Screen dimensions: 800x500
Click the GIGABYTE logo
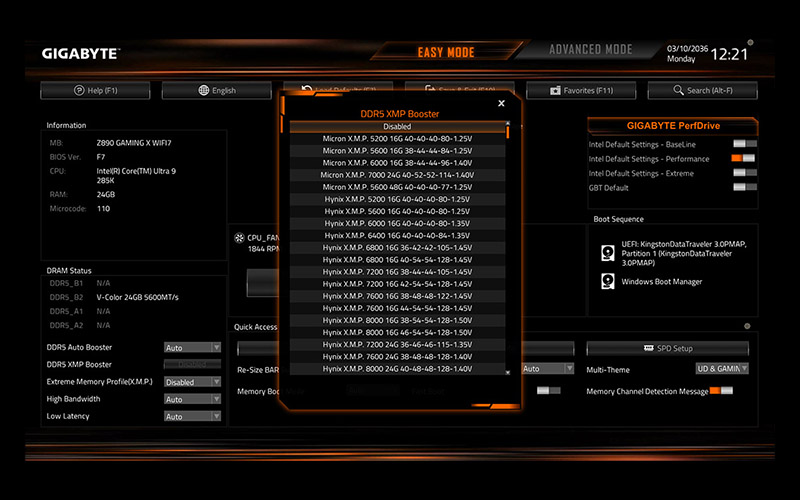click(81, 54)
